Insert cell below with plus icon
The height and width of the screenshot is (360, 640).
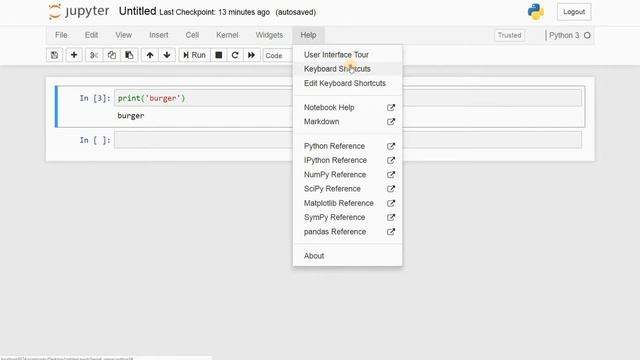click(74, 55)
